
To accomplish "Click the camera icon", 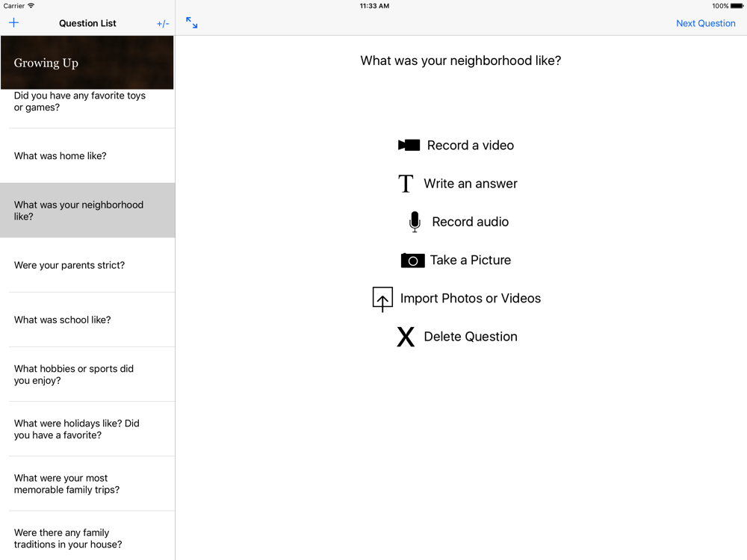I will tap(412, 261).
